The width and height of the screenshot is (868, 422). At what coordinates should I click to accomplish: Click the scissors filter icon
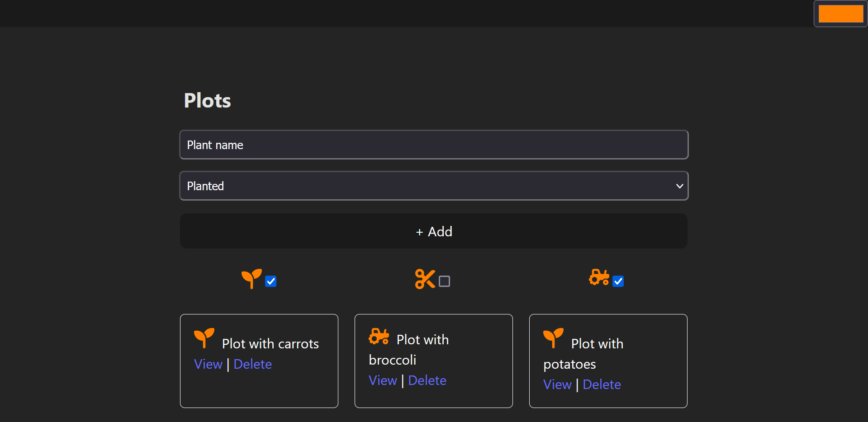pyautogui.click(x=425, y=279)
